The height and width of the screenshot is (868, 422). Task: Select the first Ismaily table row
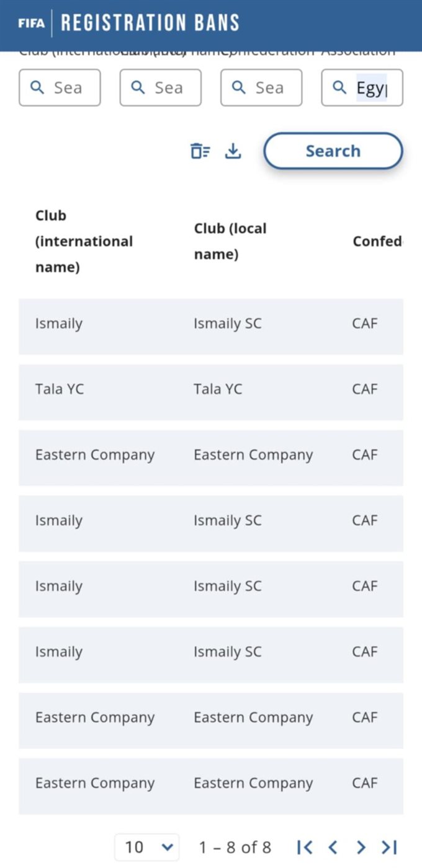(211, 324)
